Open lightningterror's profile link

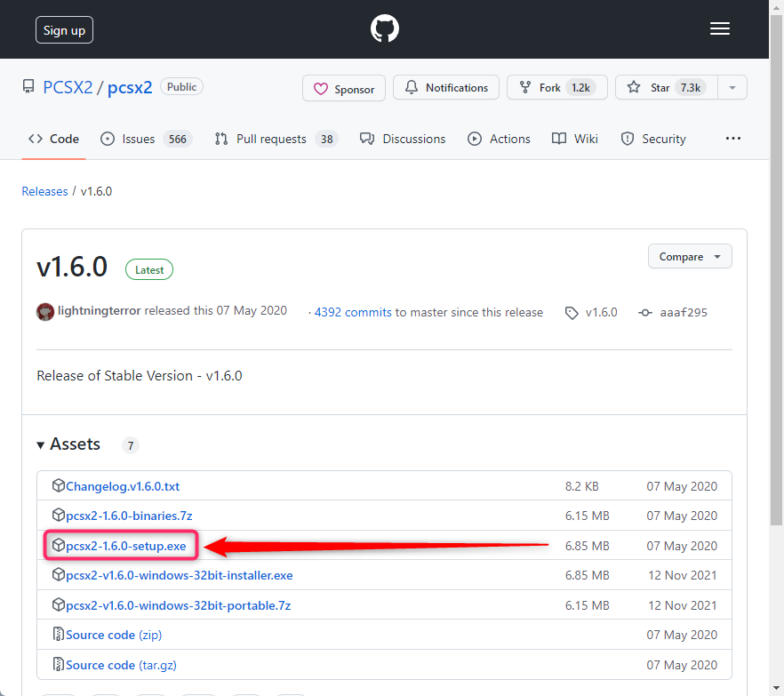click(x=99, y=310)
